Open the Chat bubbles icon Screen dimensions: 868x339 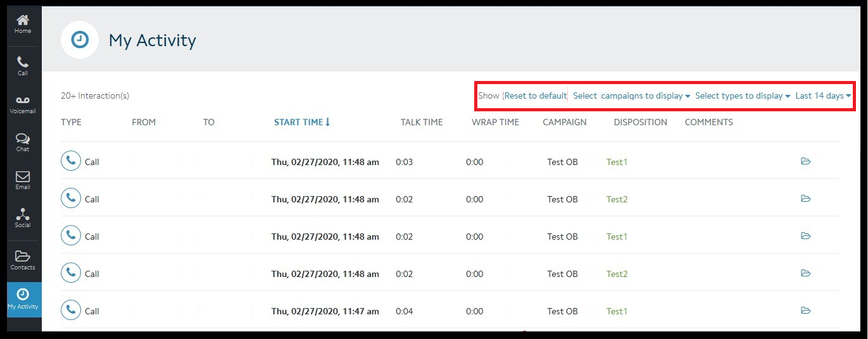tap(23, 142)
